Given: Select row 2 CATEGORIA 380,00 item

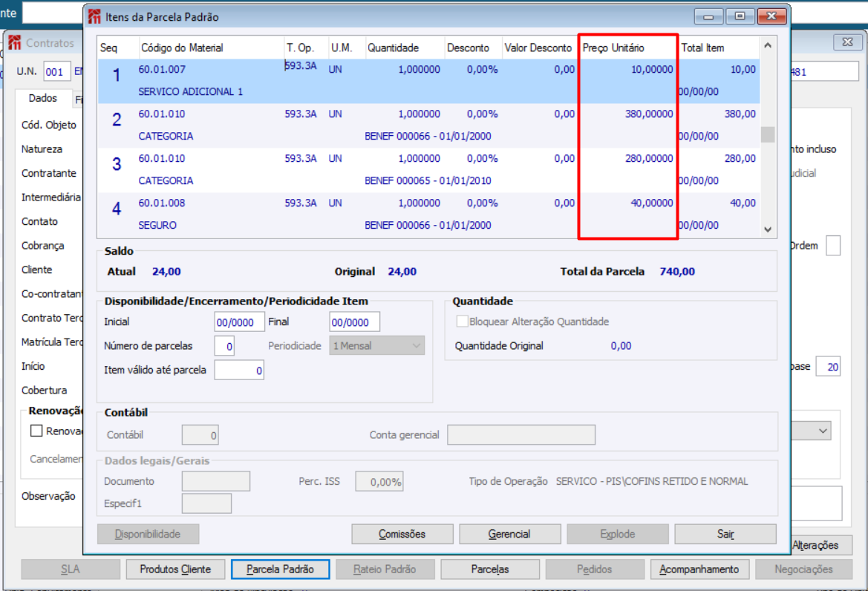Looking at the screenshot, I should coord(428,125).
